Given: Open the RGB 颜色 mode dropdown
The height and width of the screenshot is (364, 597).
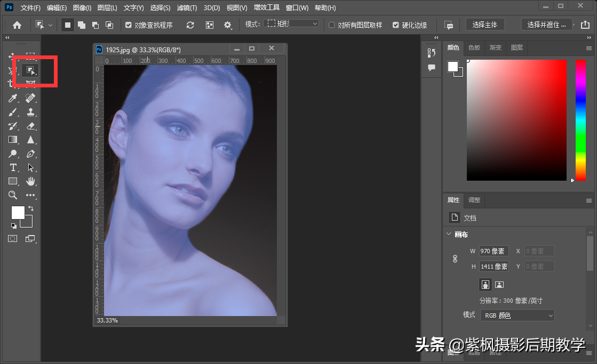Looking at the screenshot, I should (517, 316).
